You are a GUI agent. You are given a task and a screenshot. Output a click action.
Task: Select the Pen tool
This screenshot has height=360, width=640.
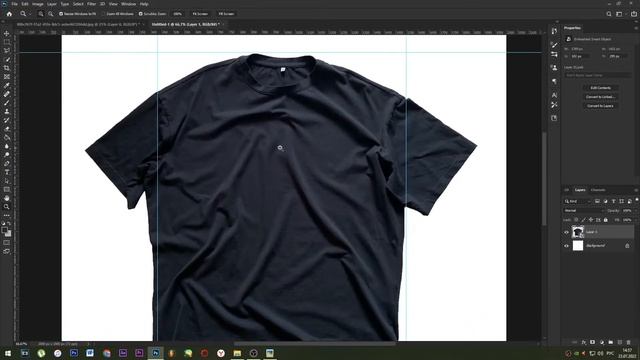pos(7,163)
